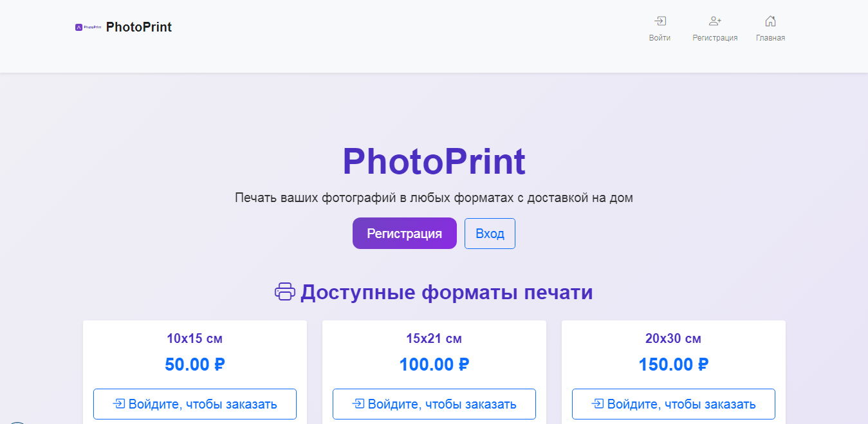Click Войдите, чтобы заказать for 15x21 см format
This screenshot has height=424, width=868.
pos(434,403)
